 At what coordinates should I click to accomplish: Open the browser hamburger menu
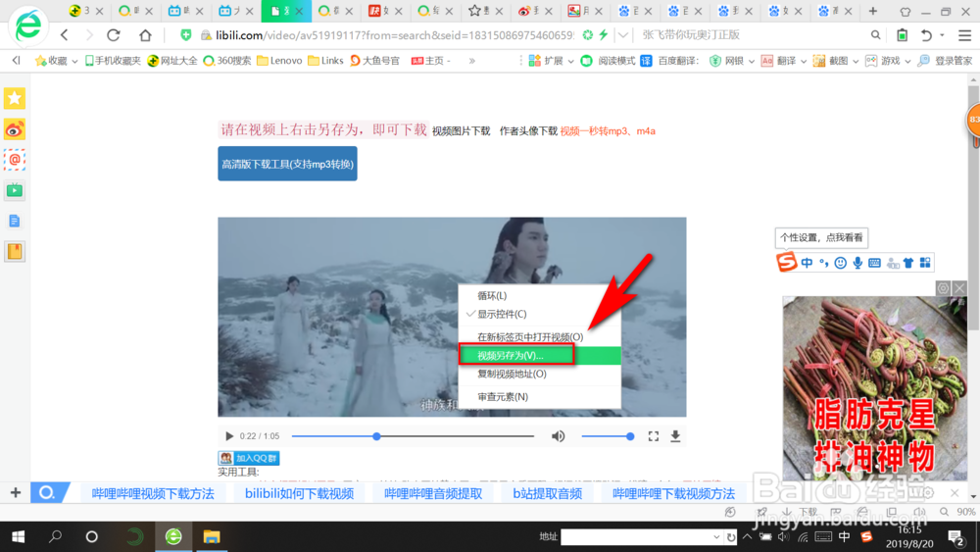pos(965,35)
